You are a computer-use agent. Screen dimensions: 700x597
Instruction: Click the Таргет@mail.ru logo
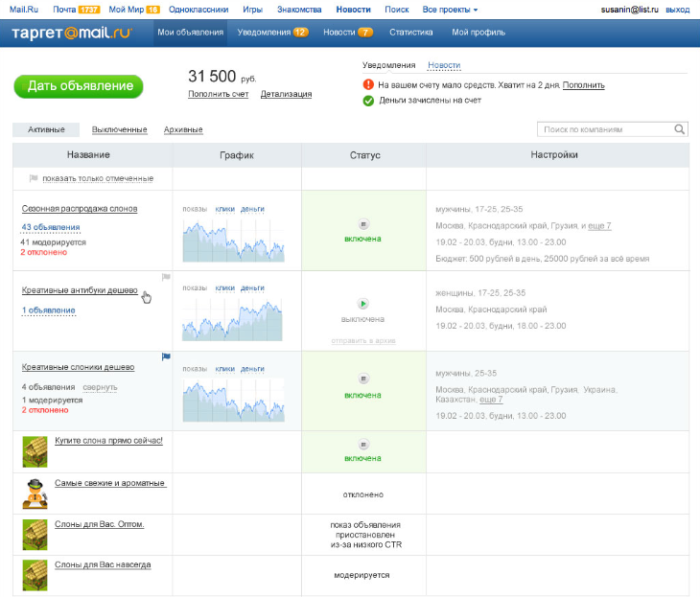[x=72, y=33]
